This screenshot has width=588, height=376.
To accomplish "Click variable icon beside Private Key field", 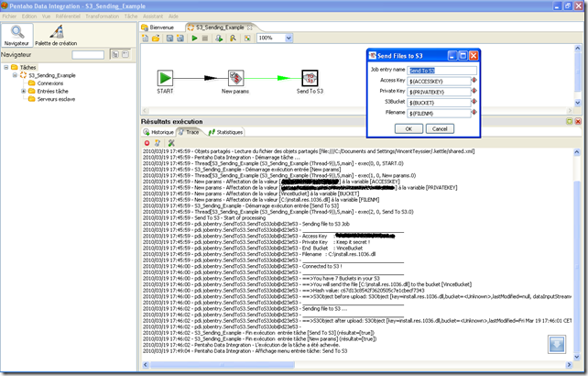I will (474, 91).
